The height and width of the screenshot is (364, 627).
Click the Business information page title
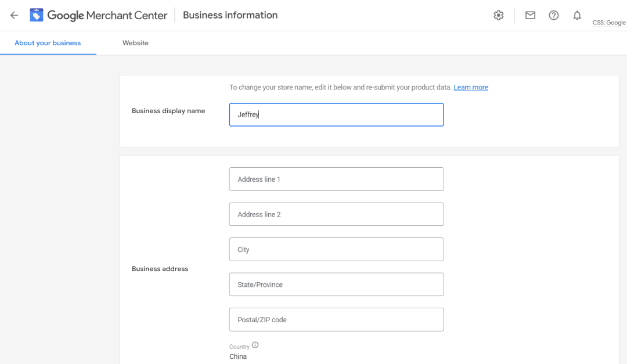[230, 15]
